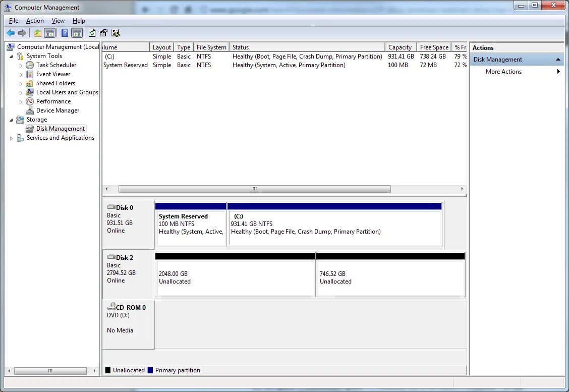Sort by File System column header
This screenshot has width=569, height=392.
[x=211, y=47]
